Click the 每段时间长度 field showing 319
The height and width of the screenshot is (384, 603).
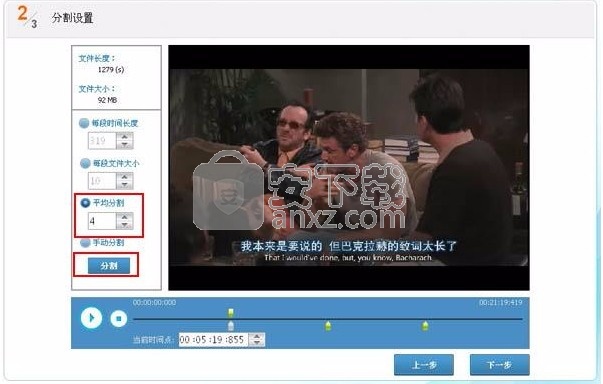(102, 141)
